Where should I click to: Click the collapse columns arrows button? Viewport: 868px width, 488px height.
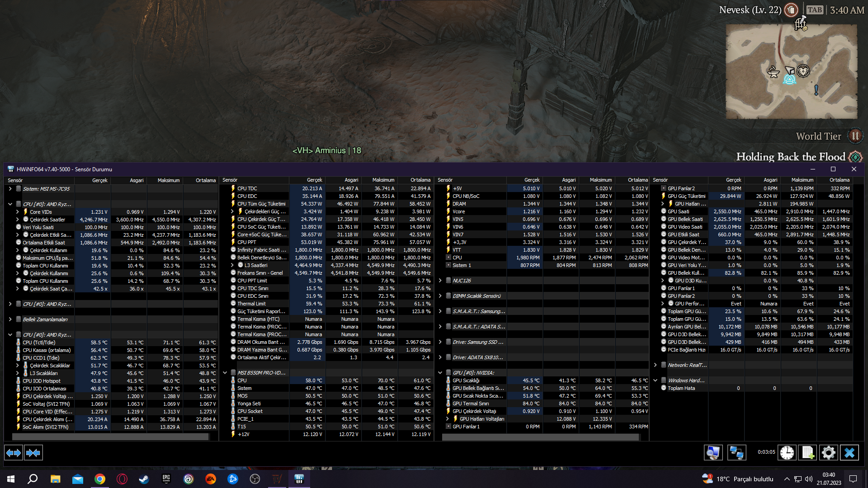33,452
